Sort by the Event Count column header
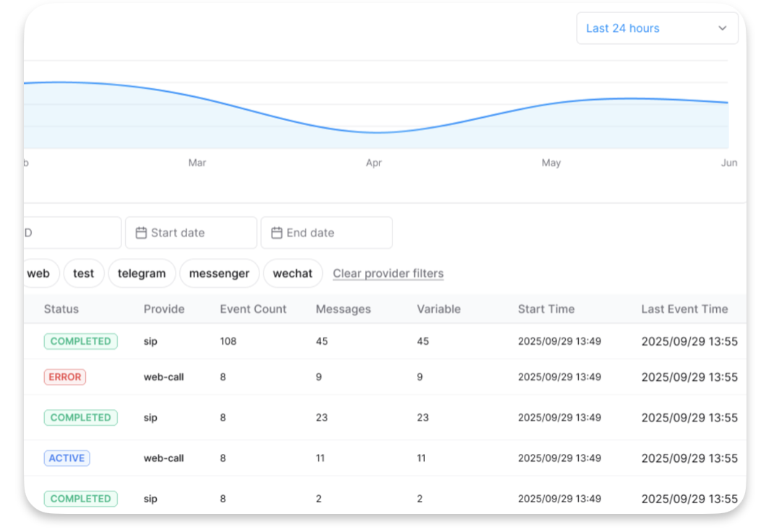Viewport: 766px width, 532px height. 253,309
